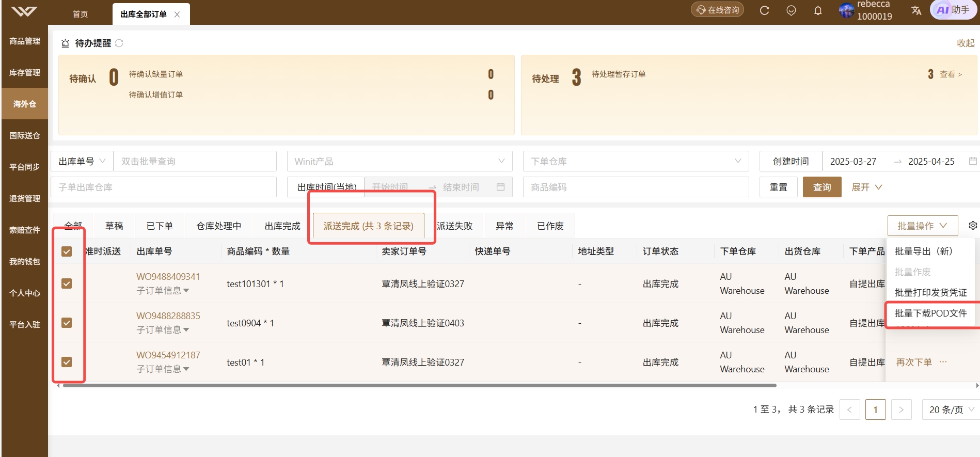Open 商品管理 in sidebar
980x457 pixels.
click(x=25, y=41)
